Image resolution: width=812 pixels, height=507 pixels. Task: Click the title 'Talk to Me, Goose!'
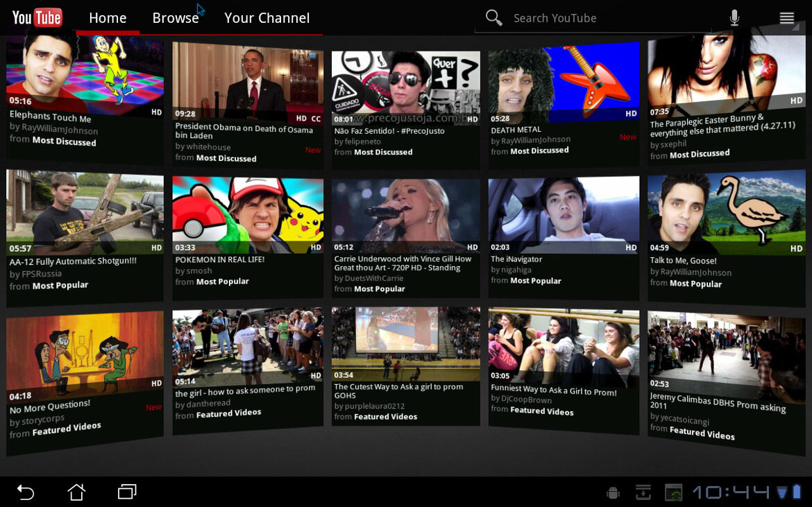click(x=684, y=260)
